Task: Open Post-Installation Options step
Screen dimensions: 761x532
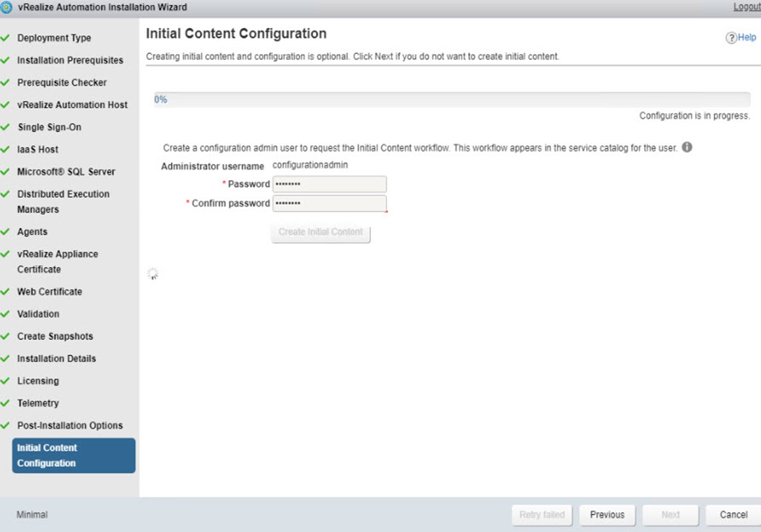Action: (x=70, y=425)
